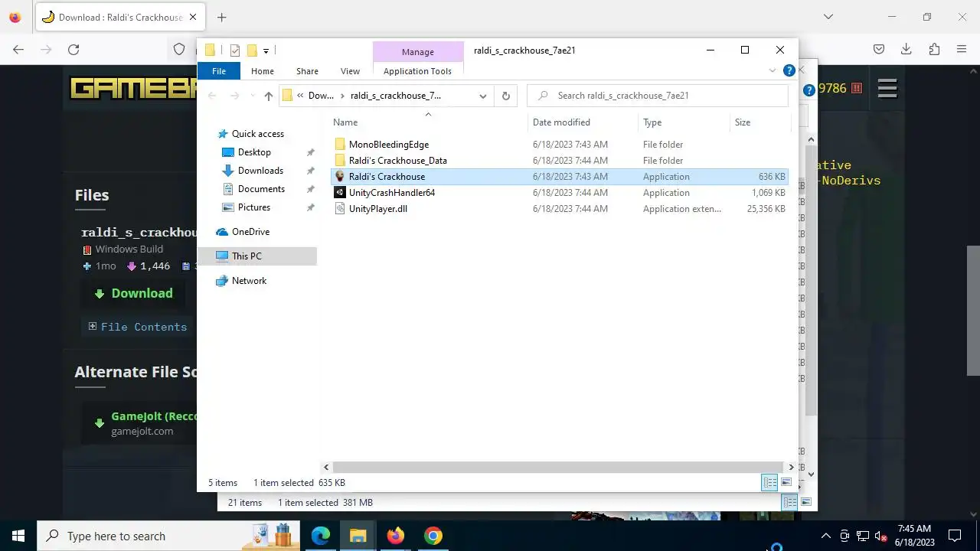List all Firefox tabs dropdown
The width and height of the screenshot is (980, 551).
click(x=828, y=17)
